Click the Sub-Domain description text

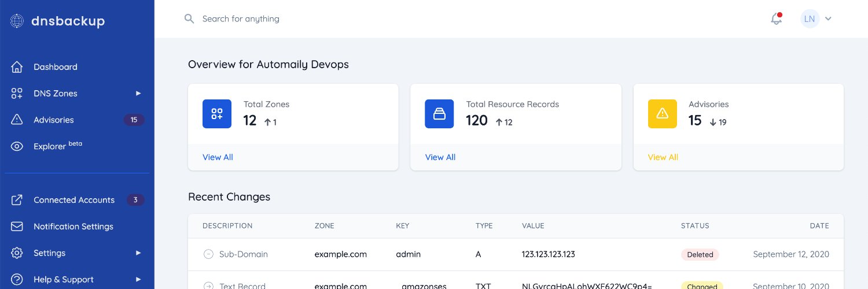[244, 254]
